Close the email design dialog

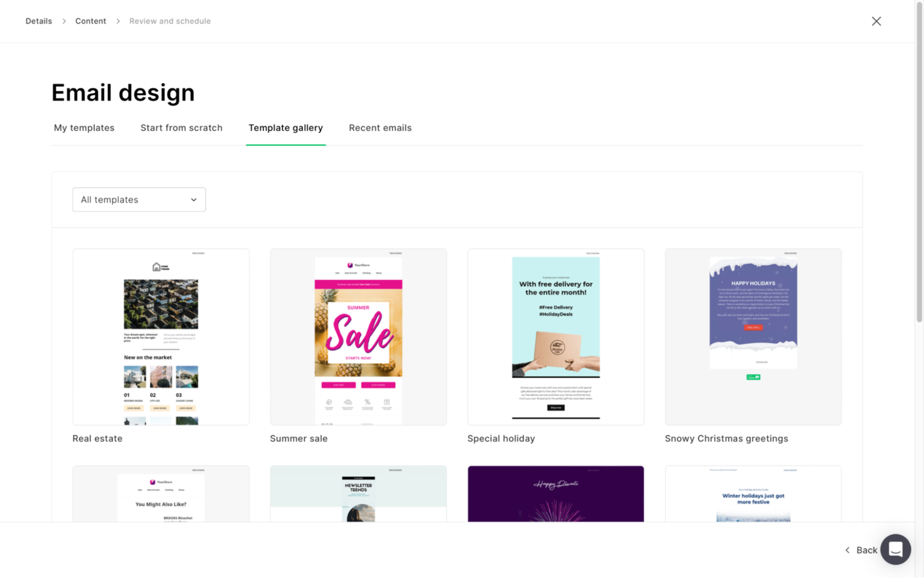click(x=876, y=21)
